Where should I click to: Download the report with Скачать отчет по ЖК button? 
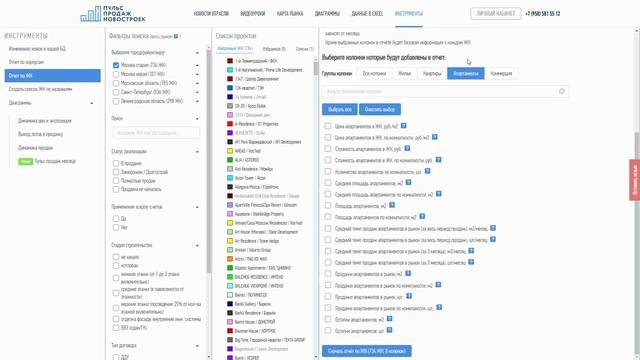(x=367, y=351)
